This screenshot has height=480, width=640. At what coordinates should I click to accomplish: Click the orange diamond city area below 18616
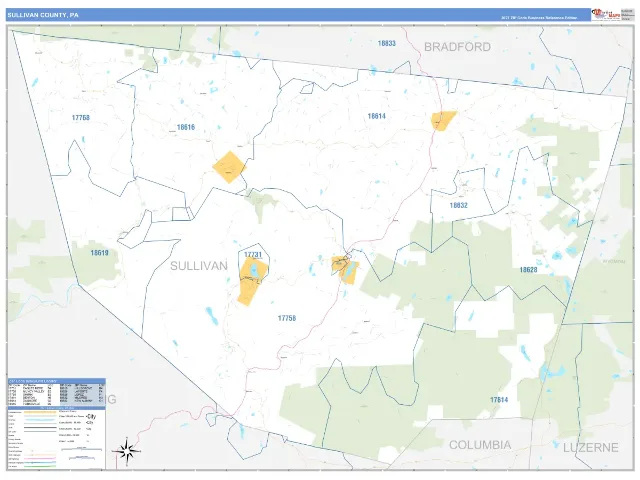229,167
